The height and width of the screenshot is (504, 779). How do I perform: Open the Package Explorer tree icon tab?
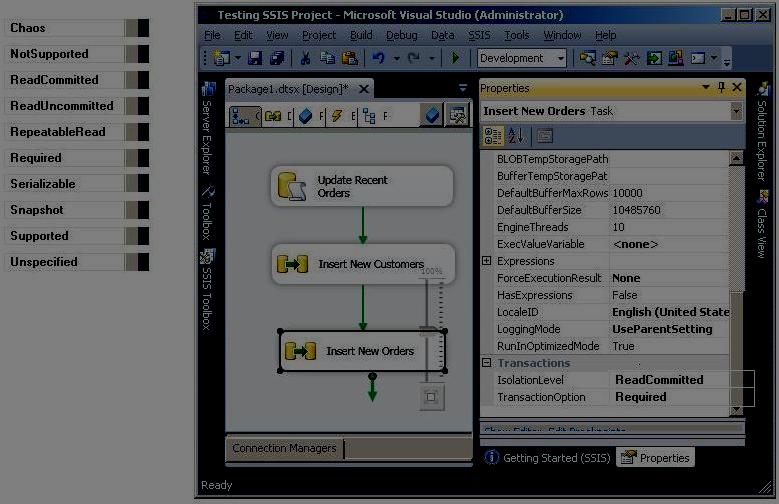click(369, 116)
